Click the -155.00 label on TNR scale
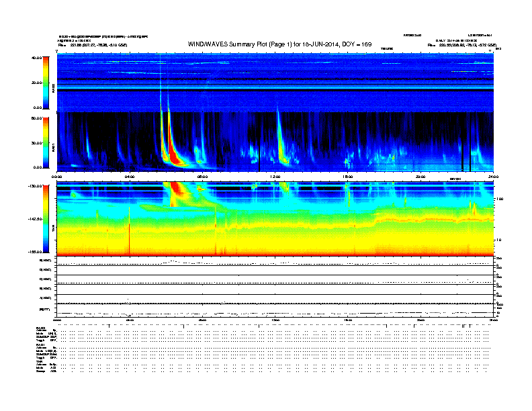This screenshot has height=411, width=532. [36, 252]
